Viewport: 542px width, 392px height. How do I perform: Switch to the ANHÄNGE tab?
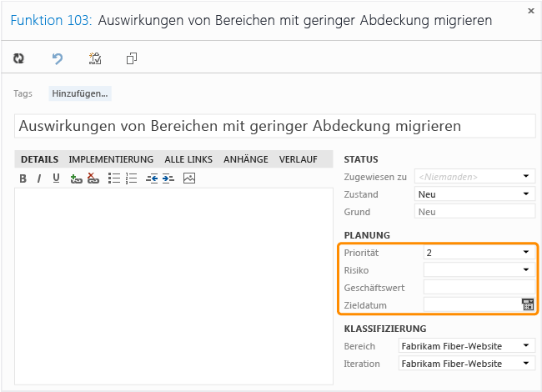[x=246, y=159]
